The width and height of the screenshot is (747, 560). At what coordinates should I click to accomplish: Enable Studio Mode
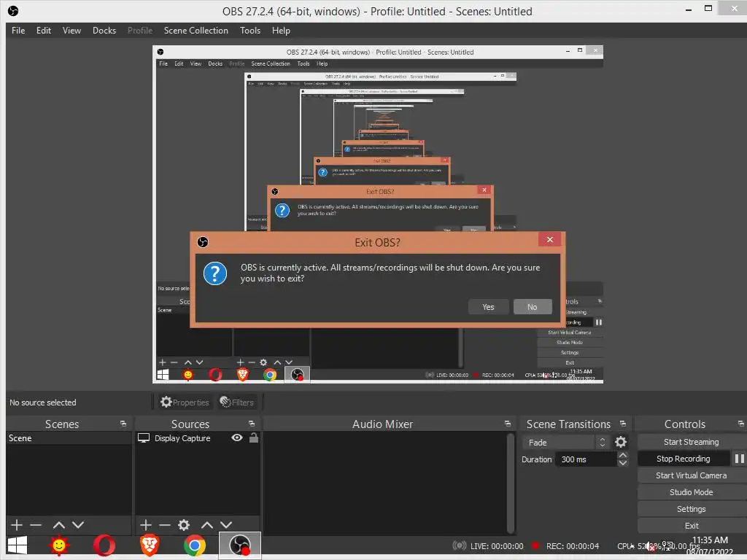click(691, 492)
